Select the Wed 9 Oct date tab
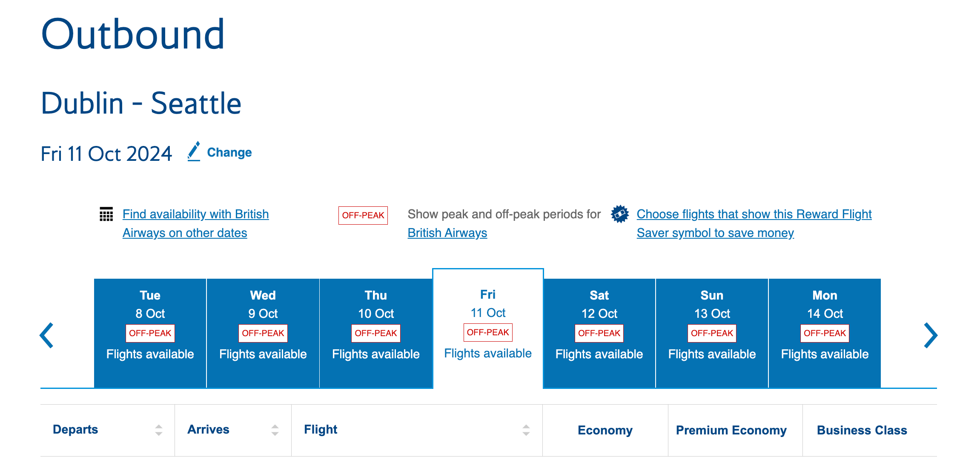Screen dimensions: 980x474 click(x=263, y=333)
